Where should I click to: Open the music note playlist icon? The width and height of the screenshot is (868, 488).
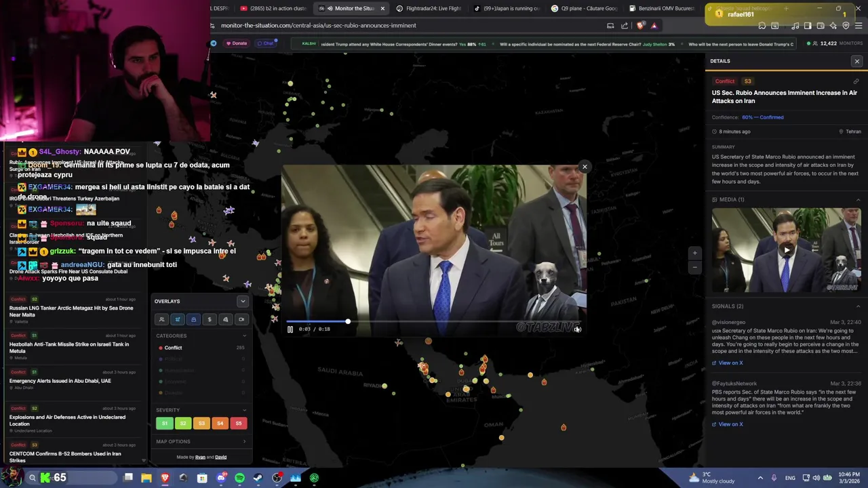(x=795, y=26)
